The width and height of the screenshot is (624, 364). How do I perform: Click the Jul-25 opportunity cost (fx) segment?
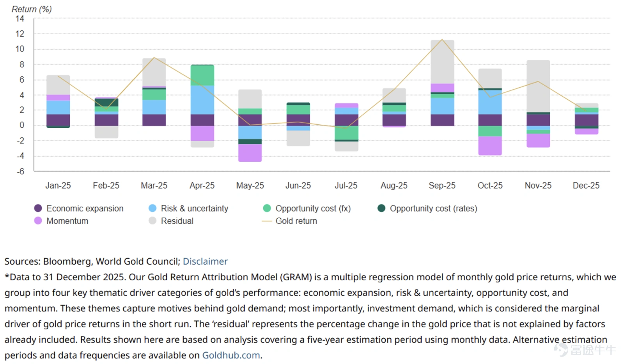click(346, 133)
